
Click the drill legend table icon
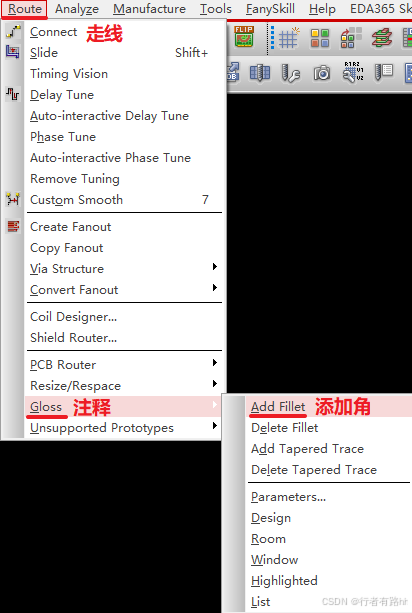tap(384, 73)
